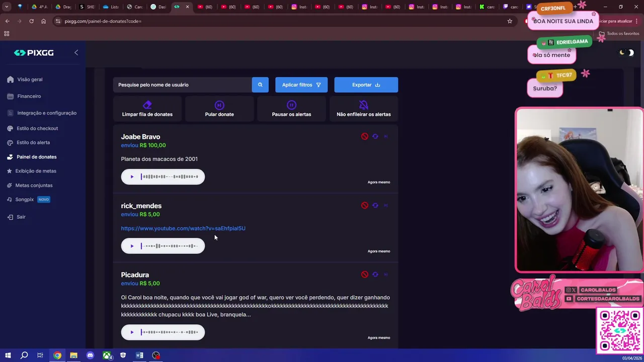Open Windows Start menu
The image size is (644, 362).
tap(8, 355)
